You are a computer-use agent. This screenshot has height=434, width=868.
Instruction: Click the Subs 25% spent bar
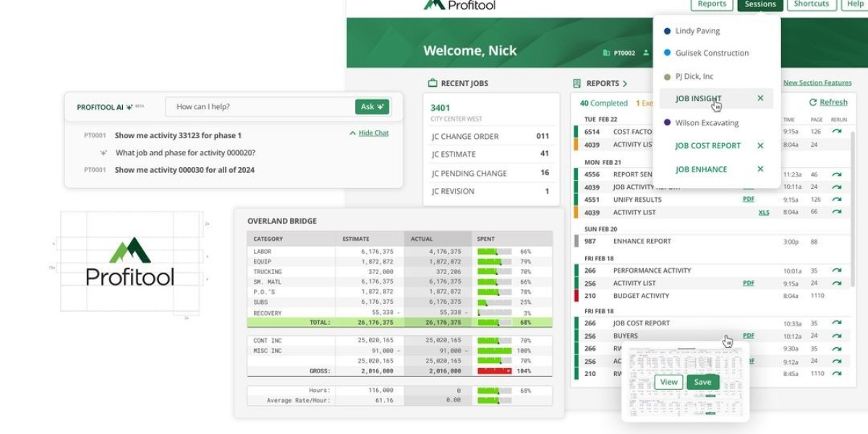(495, 302)
